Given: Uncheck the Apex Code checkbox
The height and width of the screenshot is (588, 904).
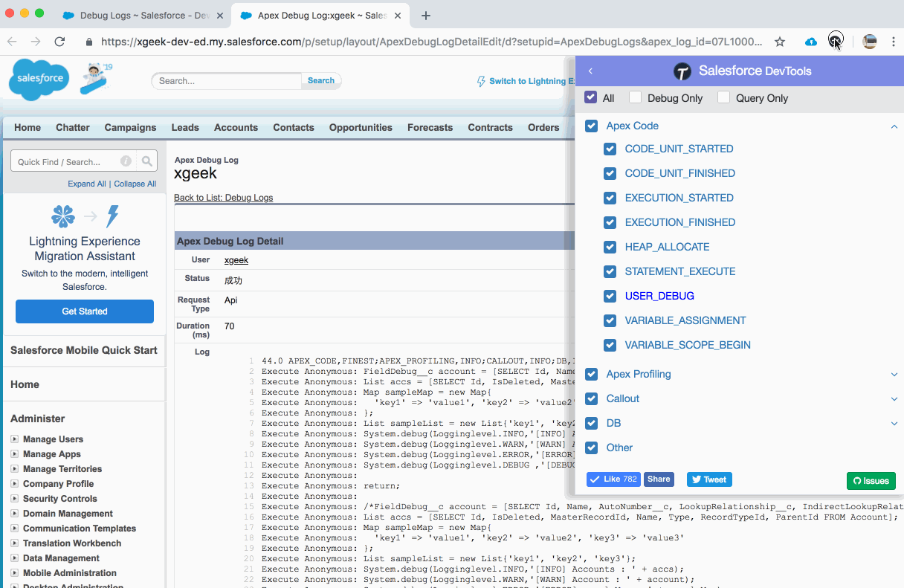Looking at the screenshot, I should 592,126.
